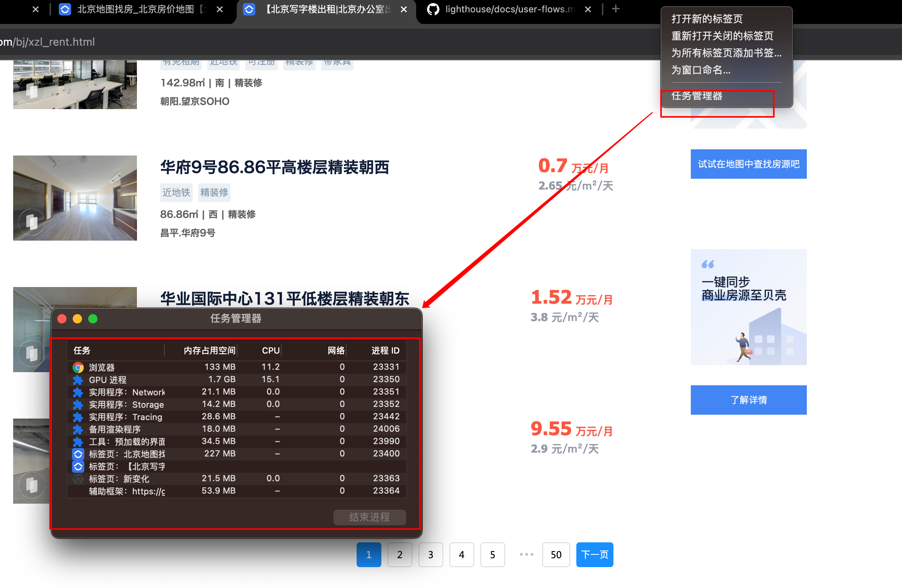
Task: Select 辅助框架: https:// row
Action: pos(237,491)
